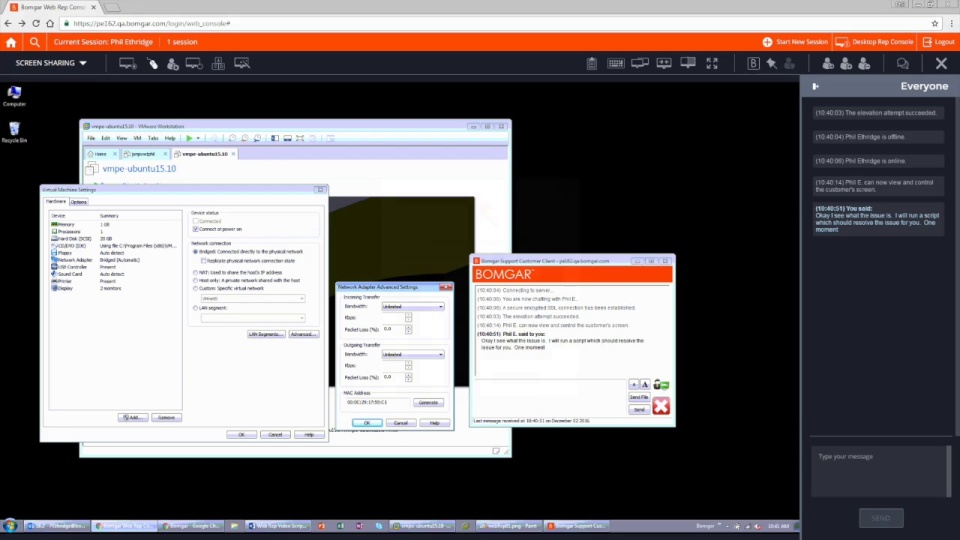This screenshot has height=540, width=960.
Task: Toggle Connect at power on checkbox
Action: 196,229
